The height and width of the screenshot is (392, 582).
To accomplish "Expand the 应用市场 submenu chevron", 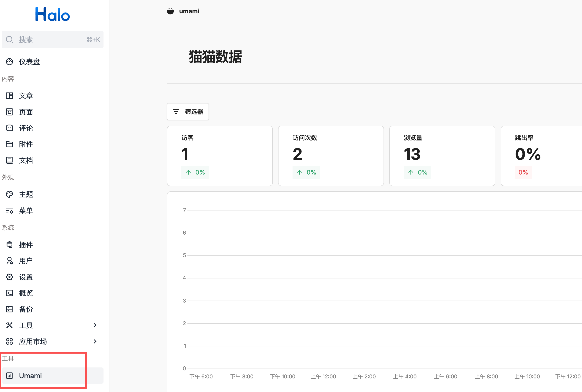I will click(x=95, y=341).
